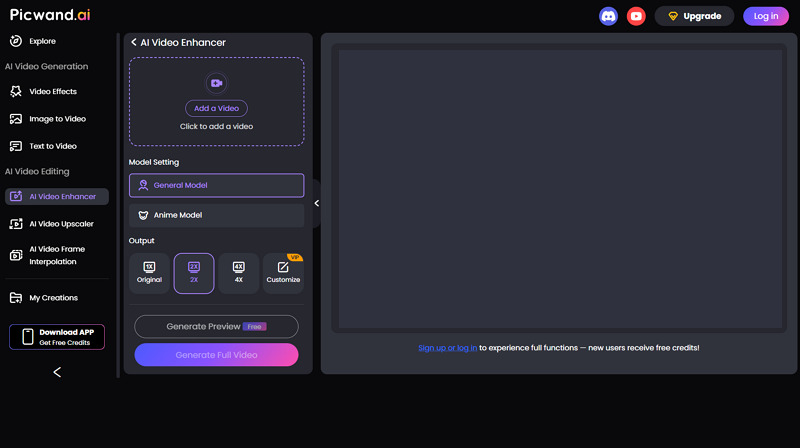This screenshot has width=800, height=448.
Task: Open Video Effects menu item
Action: tap(52, 92)
